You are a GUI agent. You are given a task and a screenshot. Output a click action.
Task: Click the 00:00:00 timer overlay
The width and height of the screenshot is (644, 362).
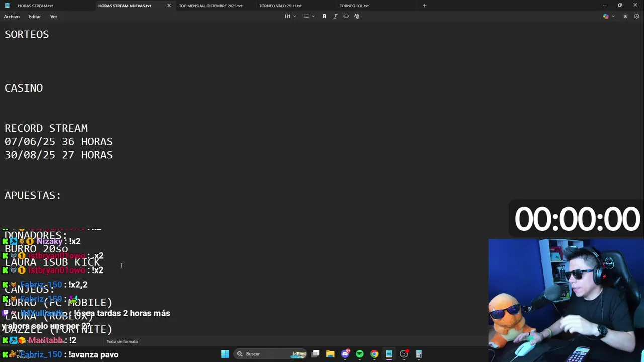click(577, 219)
